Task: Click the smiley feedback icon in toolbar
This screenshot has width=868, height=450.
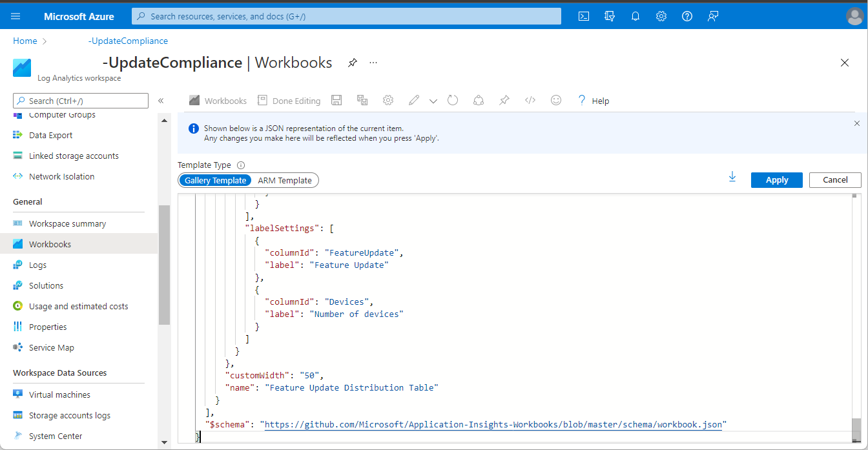Action: (x=556, y=100)
